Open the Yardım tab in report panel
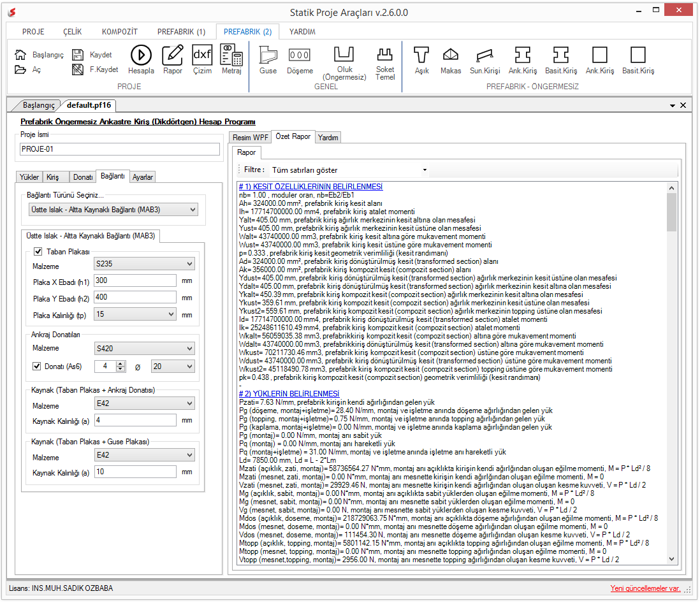Image resolution: width=700 pixels, height=603 pixels. pyautogui.click(x=328, y=138)
